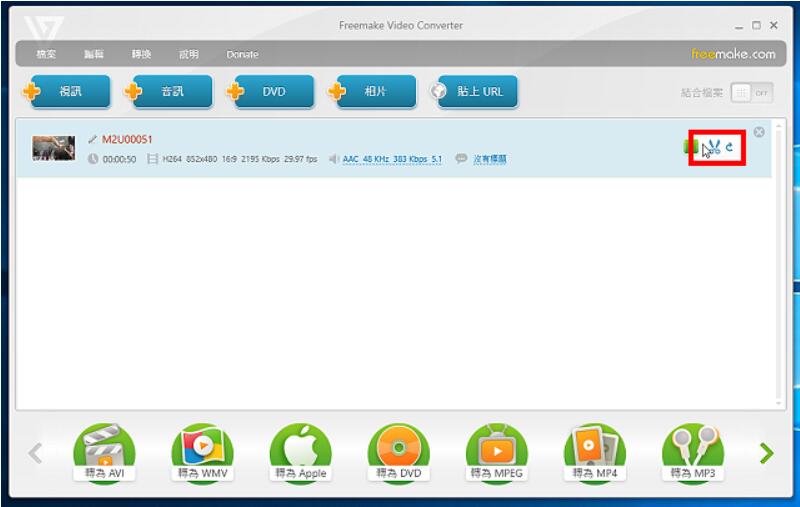The image size is (800, 507).
Task: Add audio with the 音訊 button
Action: pos(168,92)
